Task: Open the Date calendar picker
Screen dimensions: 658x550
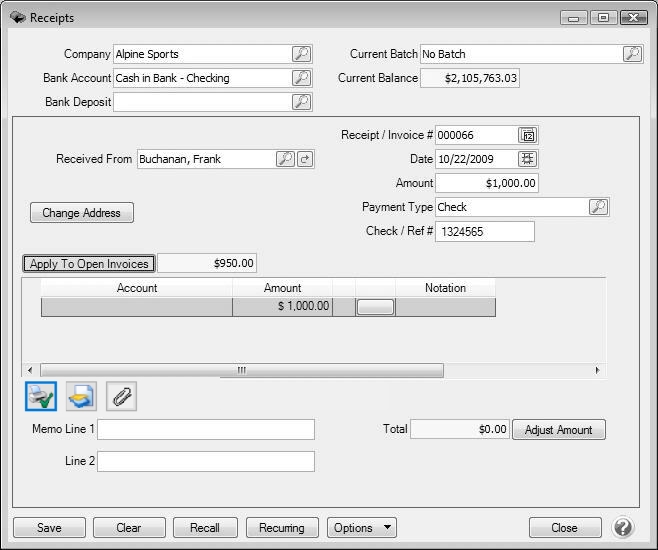Action: 528,159
